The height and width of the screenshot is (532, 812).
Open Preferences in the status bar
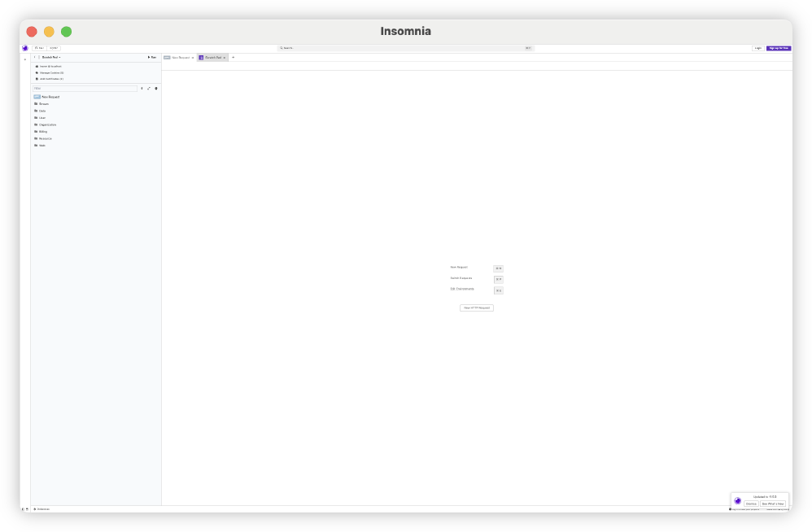(42, 509)
